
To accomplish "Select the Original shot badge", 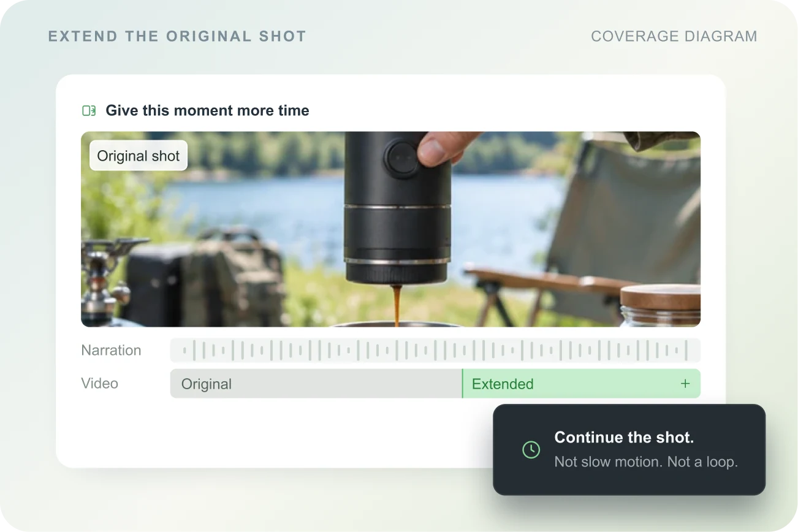I will [139, 156].
